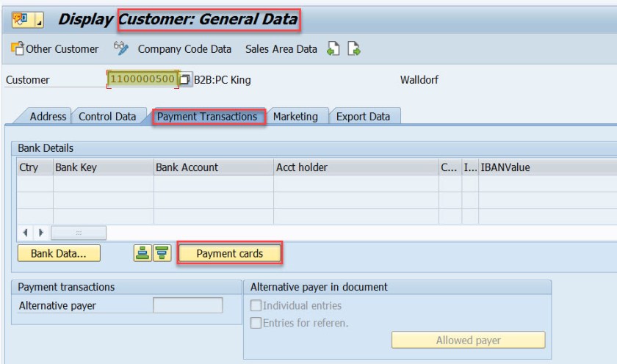Click the Acct holder column header
The height and width of the screenshot is (364, 617).
(356, 167)
